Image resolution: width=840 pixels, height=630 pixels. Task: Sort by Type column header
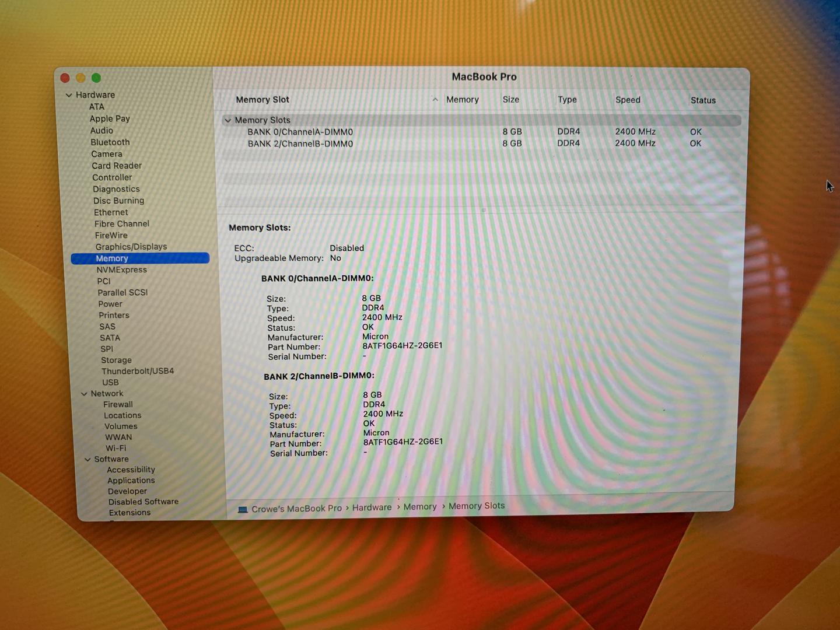pos(567,100)
